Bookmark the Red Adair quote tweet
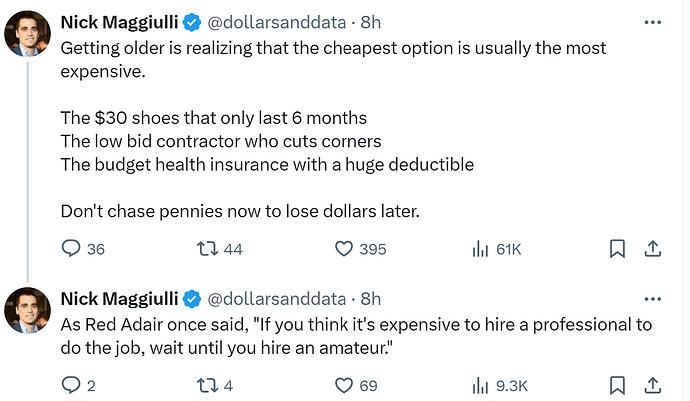The height and width of the screenshot is (401, 690). pyautogui.click(x=617, y=386)
